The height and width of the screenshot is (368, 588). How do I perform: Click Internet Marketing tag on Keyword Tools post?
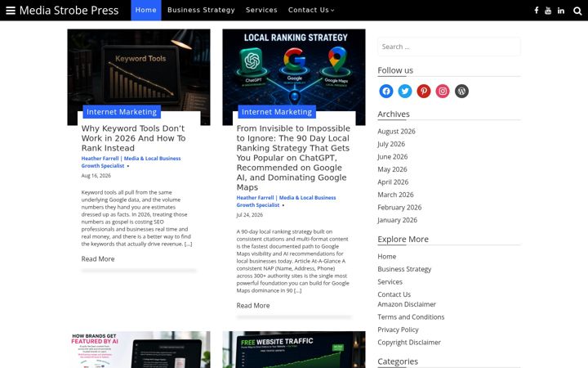tap(122, 112)
